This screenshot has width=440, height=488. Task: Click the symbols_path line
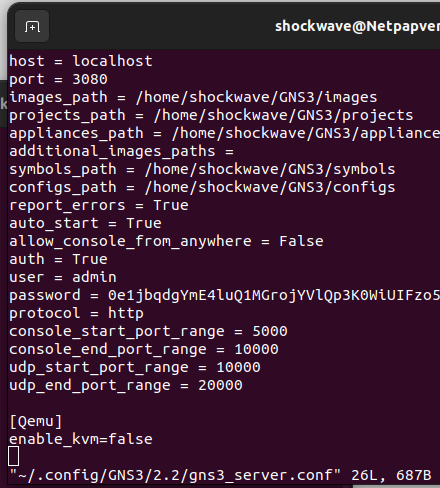[x=202, y=169]
